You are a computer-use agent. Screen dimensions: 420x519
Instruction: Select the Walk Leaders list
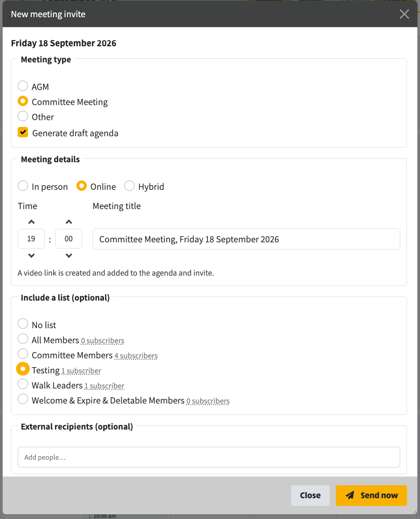[23, 384]
